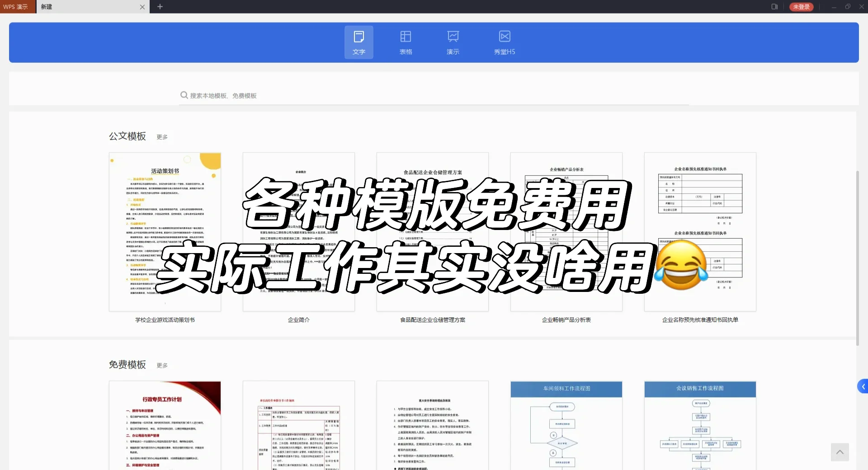Open the 企业简介 template

click(298, 231)
